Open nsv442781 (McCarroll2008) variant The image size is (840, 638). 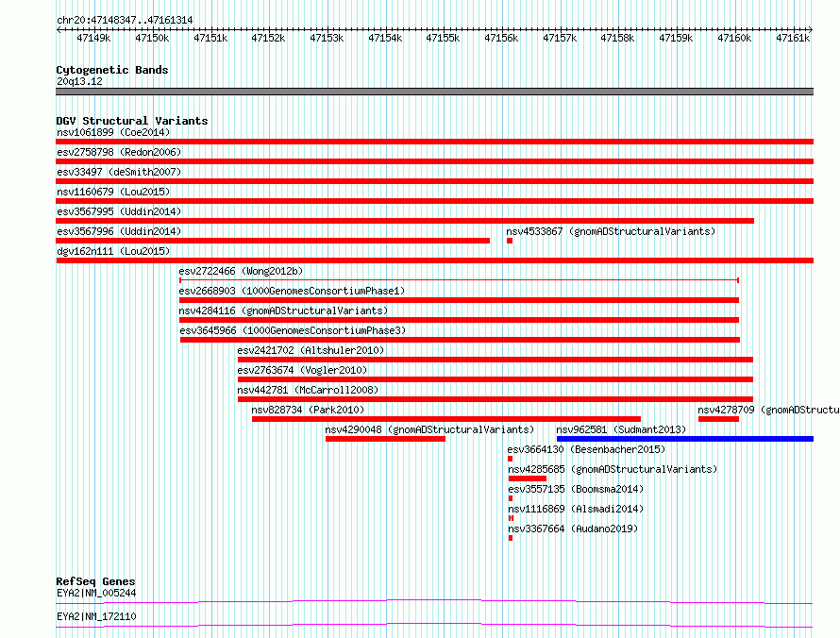[x=308, y=390]
